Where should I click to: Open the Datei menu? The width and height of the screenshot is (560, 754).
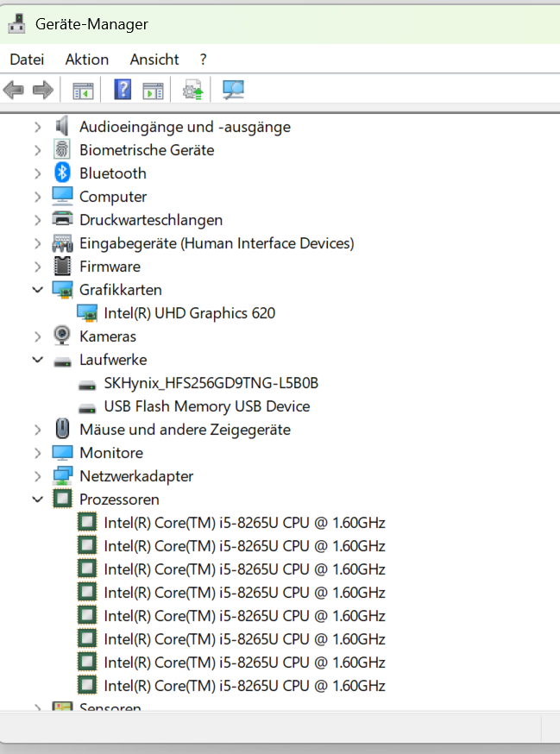(x=27, y=60)
